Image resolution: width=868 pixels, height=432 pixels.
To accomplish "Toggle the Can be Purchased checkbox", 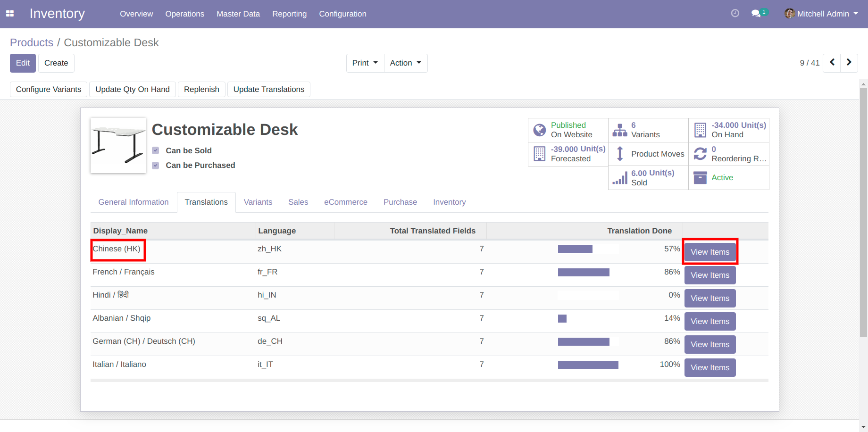I will point(156,166).
